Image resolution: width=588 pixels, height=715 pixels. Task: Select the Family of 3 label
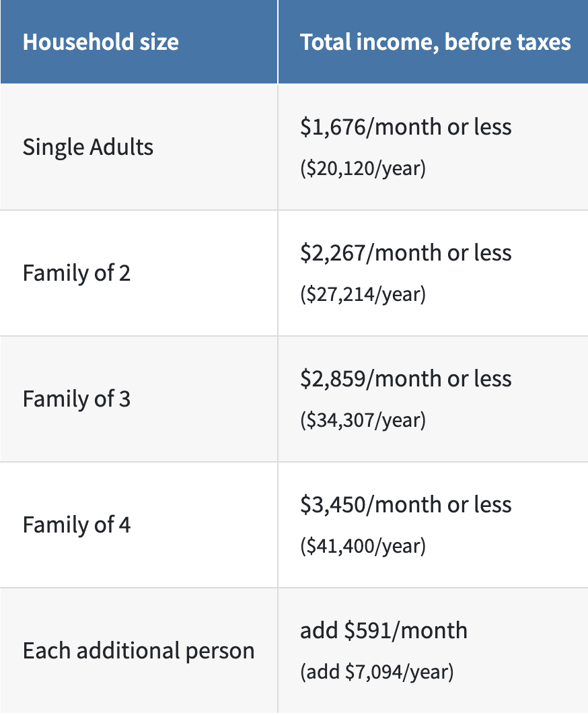[77, 399]
